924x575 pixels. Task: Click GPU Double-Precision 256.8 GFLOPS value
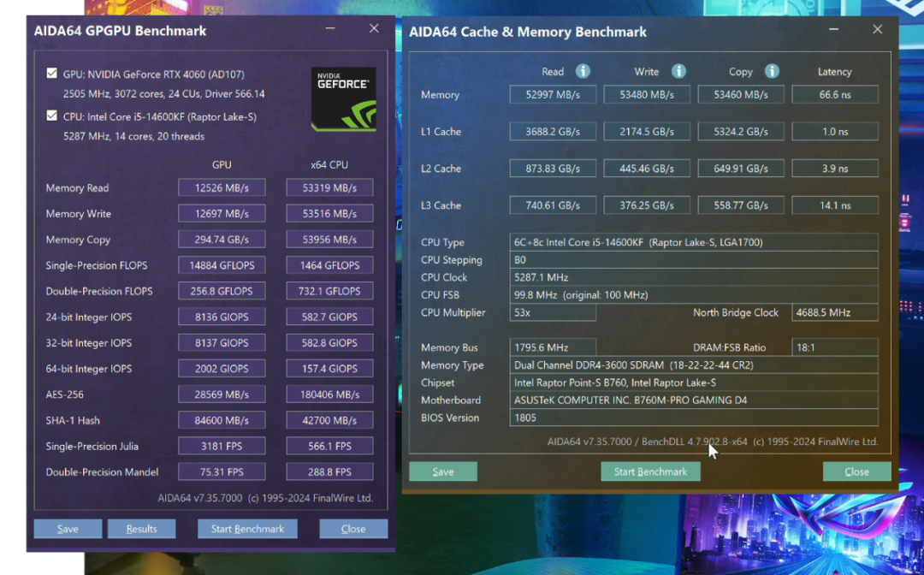tap(222, 291)
